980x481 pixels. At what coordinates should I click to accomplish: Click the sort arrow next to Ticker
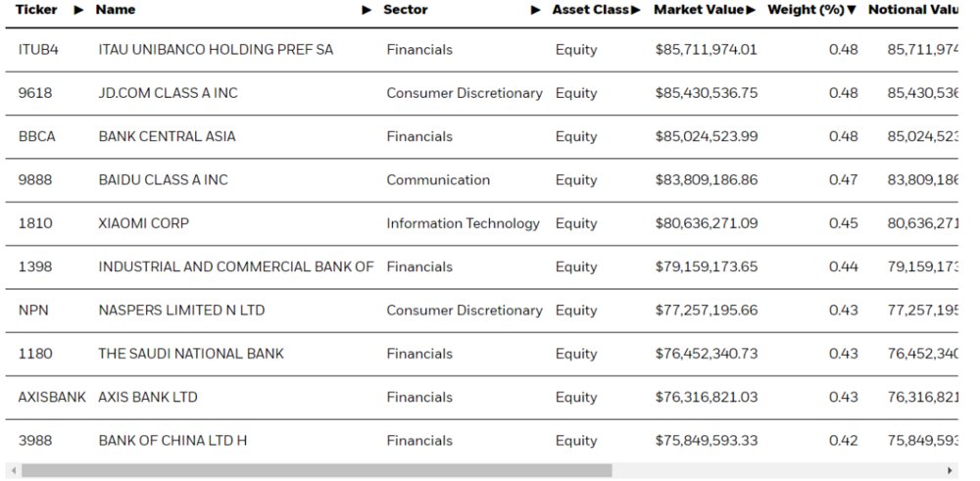click(78, 10)
